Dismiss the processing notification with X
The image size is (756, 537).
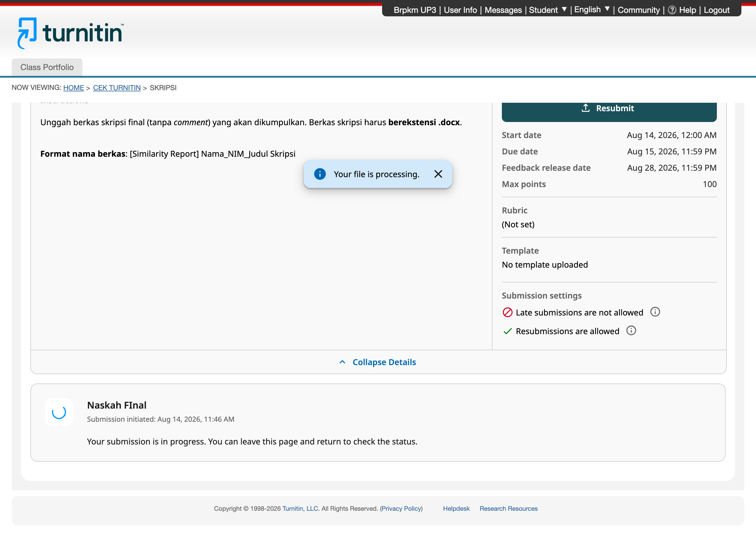[438, 174]
